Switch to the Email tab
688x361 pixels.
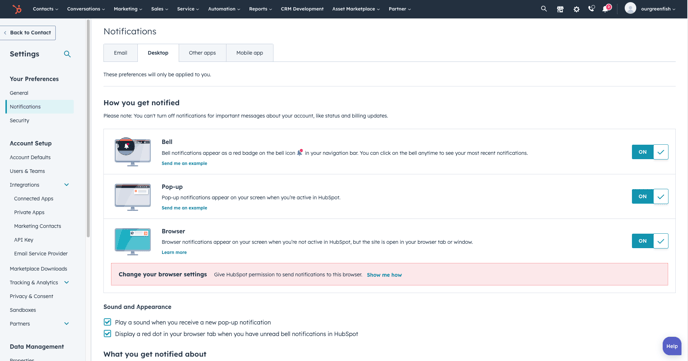point(120,53)
